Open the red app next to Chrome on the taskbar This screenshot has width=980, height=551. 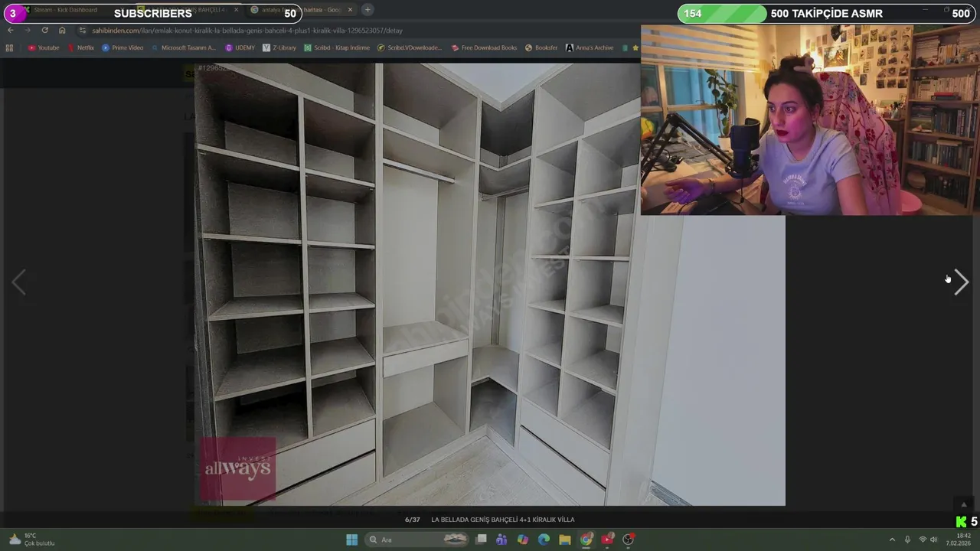(x=607, y=540)
